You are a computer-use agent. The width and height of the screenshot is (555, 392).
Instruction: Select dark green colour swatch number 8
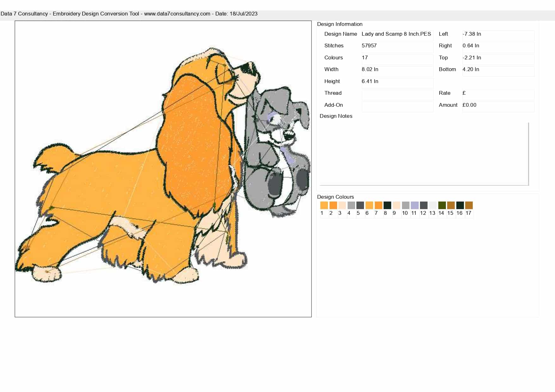(x=387, y=205)
